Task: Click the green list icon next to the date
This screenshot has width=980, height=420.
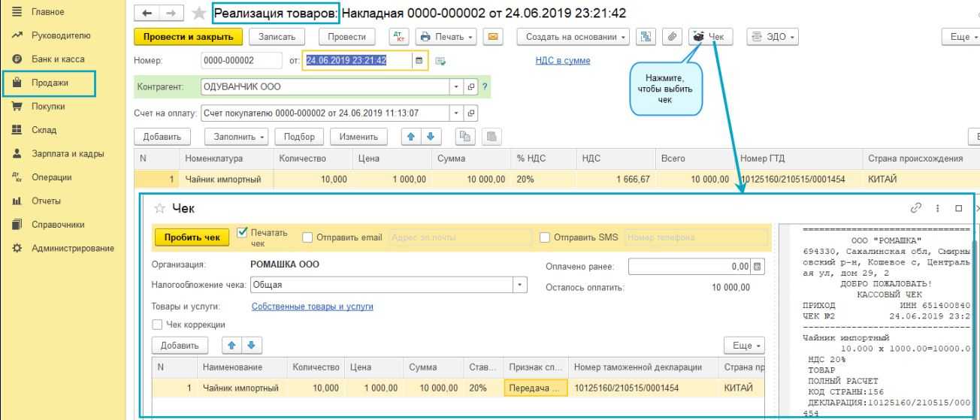Action: tap(440, 61)
